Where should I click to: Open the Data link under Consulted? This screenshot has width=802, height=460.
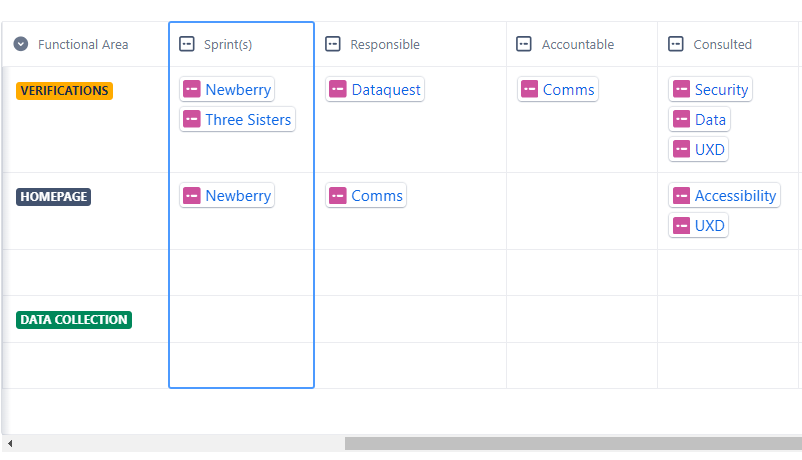click(x=710, y=120)
